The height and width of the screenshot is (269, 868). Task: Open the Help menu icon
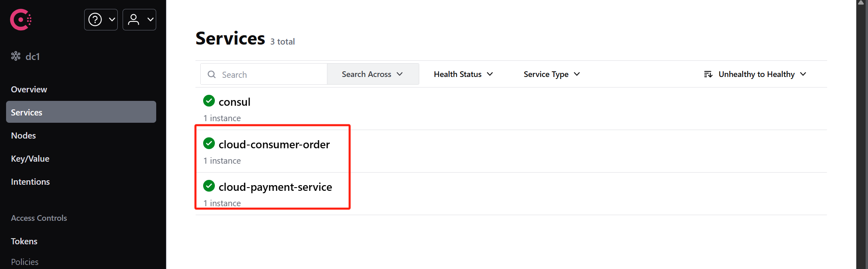tap(95, 19)
